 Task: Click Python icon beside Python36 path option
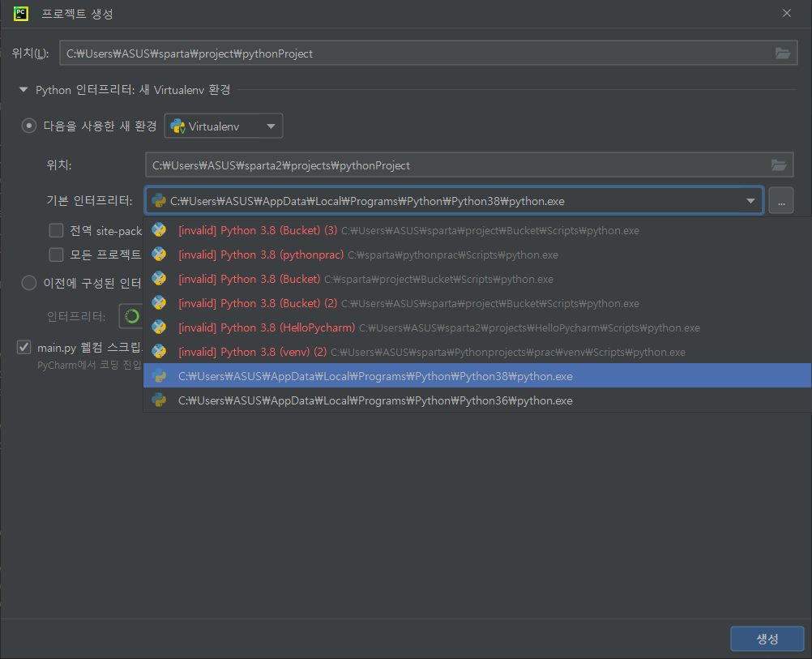tap(159, 400)
